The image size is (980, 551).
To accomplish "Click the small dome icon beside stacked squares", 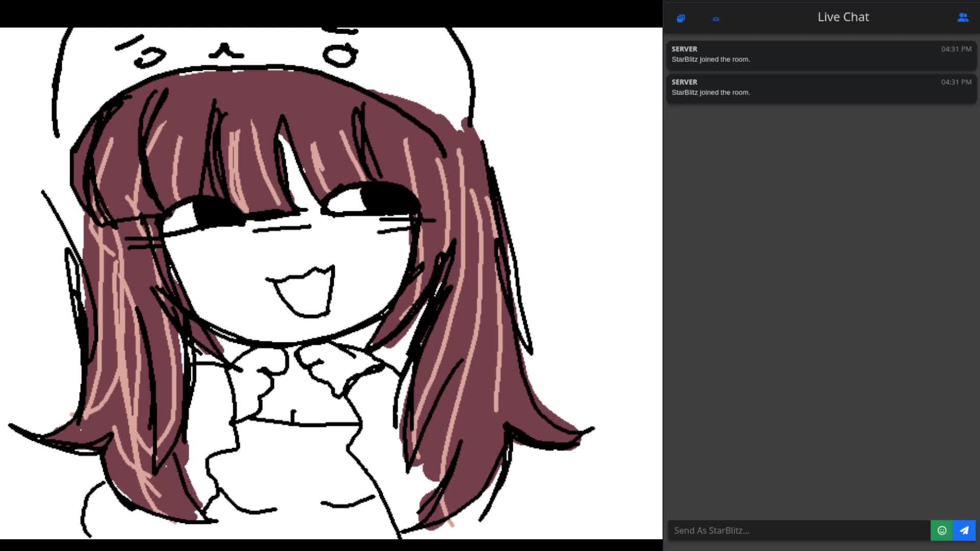I will 716,19.
